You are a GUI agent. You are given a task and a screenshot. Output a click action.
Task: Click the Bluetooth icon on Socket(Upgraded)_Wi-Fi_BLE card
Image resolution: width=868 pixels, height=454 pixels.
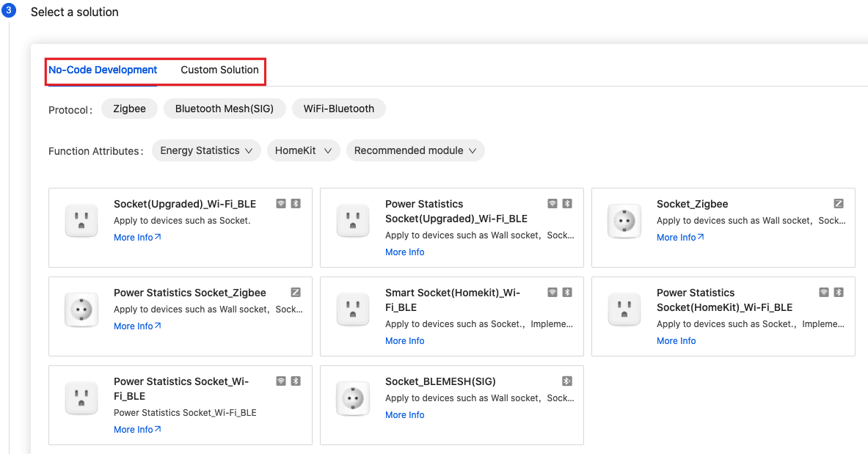295,203
